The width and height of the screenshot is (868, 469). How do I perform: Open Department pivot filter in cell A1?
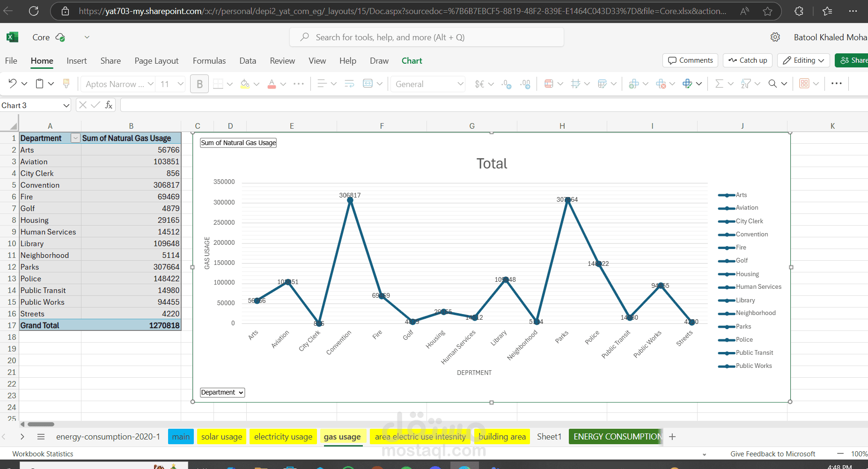[75, 138]
